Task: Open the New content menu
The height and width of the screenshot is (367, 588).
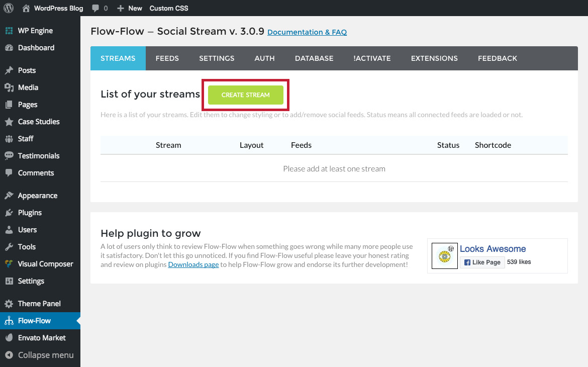Action: pos(129,8)
